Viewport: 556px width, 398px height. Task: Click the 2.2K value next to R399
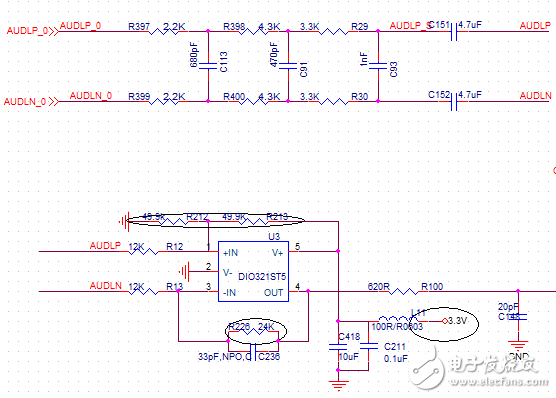[x=174, y=96]
